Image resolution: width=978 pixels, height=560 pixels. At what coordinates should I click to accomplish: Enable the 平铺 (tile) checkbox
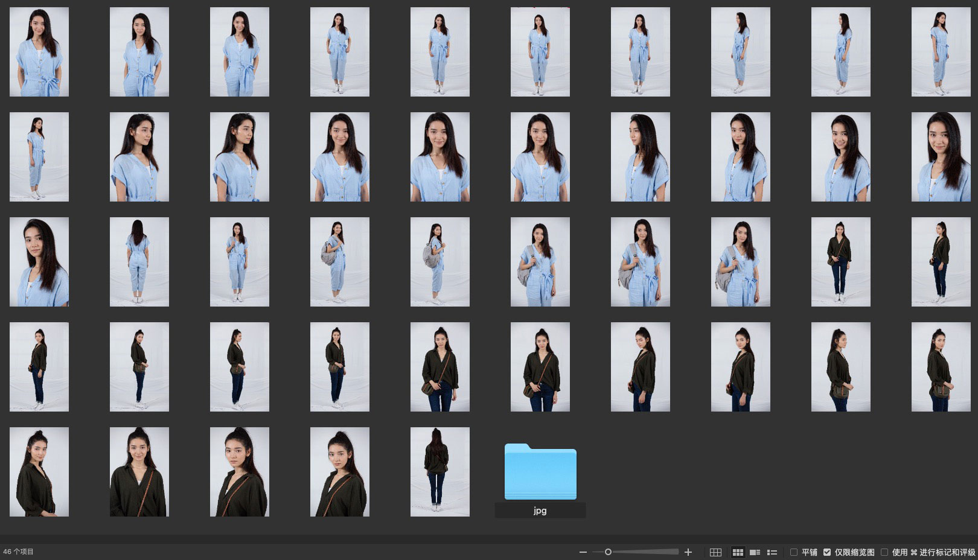(x=794, y=552)
